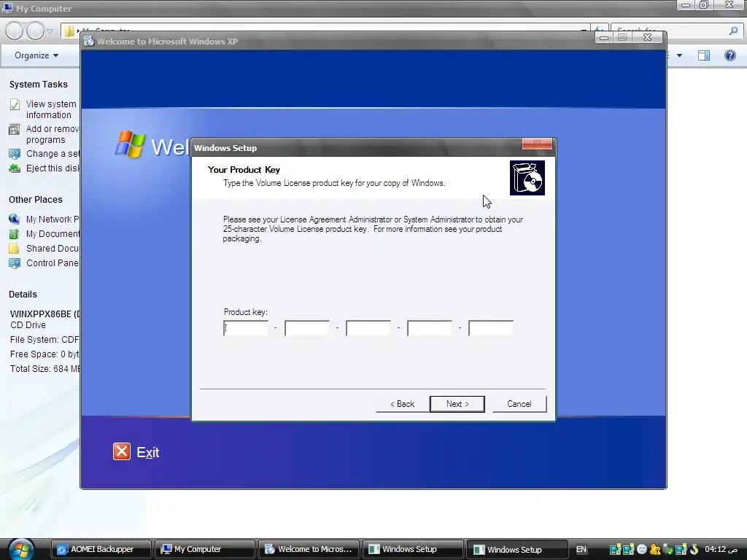Click the Details heading
Viewport: 747px width, 560px height.
pos(23,295)
